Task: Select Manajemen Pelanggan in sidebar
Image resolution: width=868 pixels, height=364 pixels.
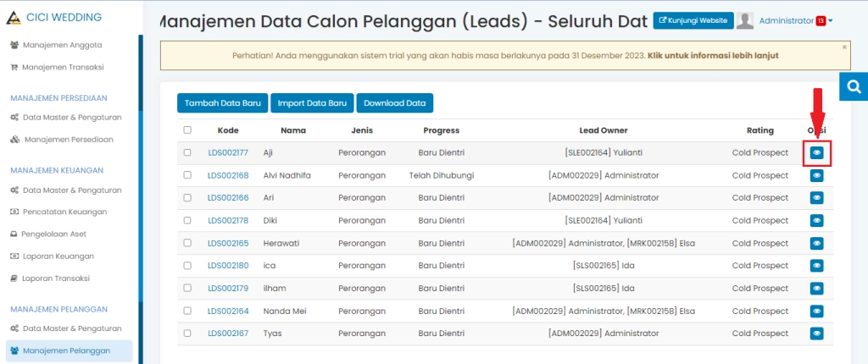Action: pos(70,350)
